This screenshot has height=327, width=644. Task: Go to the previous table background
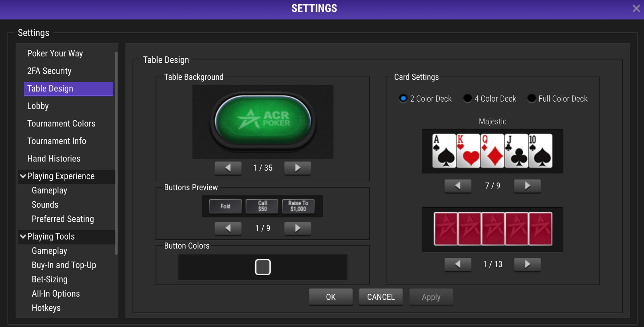228,168
